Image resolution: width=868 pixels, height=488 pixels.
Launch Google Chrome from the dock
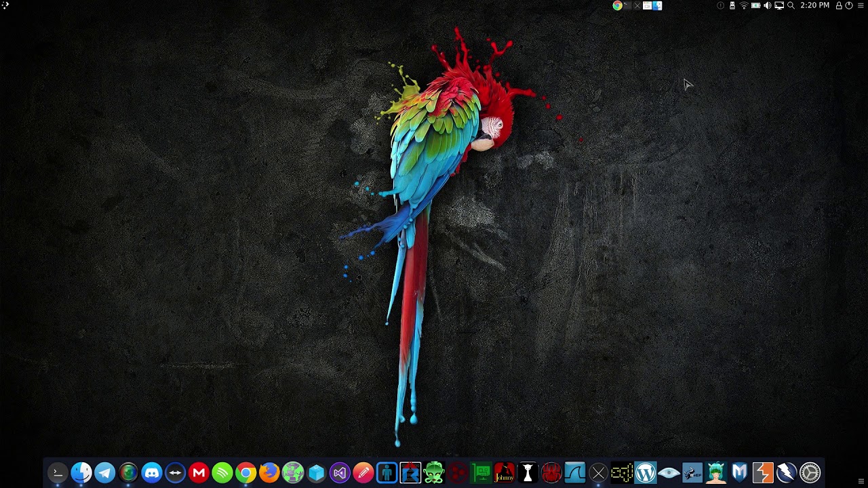tap(245, 472)
